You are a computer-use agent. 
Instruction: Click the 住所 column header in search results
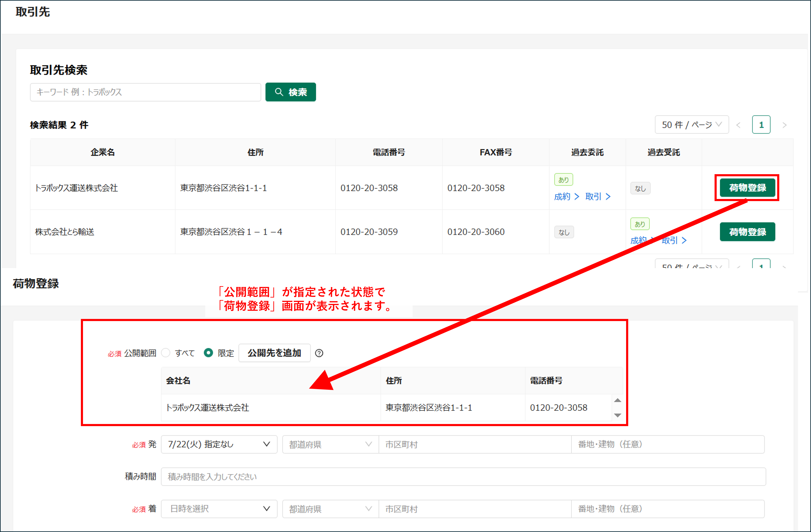point(255,152)
